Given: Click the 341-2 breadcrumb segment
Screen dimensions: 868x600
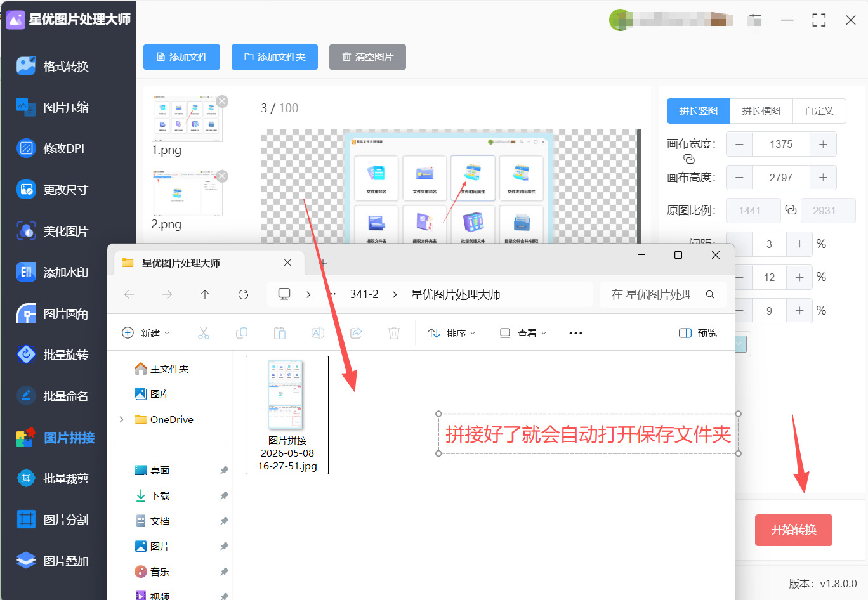Looking at the screenshot, I should [364, 294].
